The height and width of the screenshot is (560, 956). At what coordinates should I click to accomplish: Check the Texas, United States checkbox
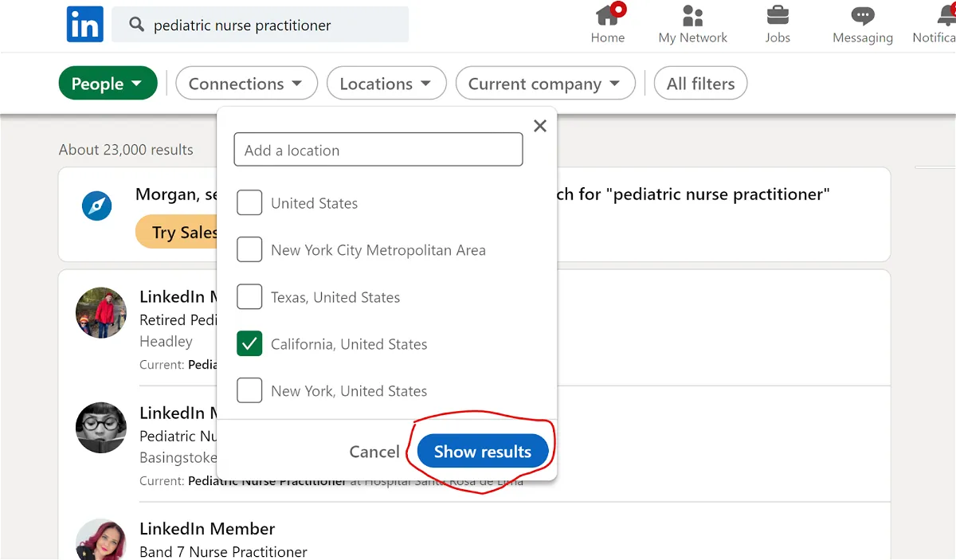(x=249, y=297)
